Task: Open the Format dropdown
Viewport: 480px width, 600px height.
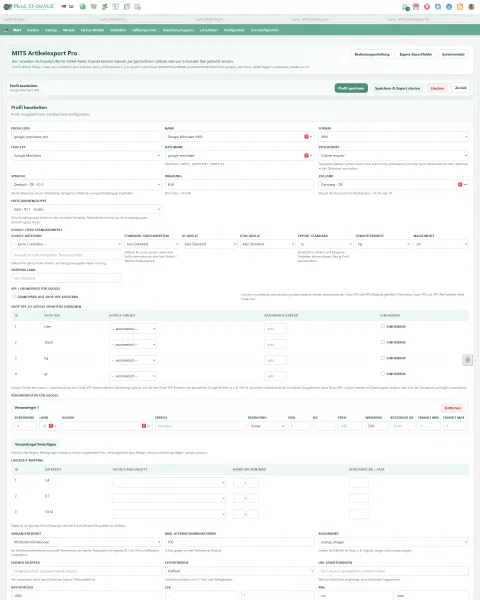Action: 393,137
